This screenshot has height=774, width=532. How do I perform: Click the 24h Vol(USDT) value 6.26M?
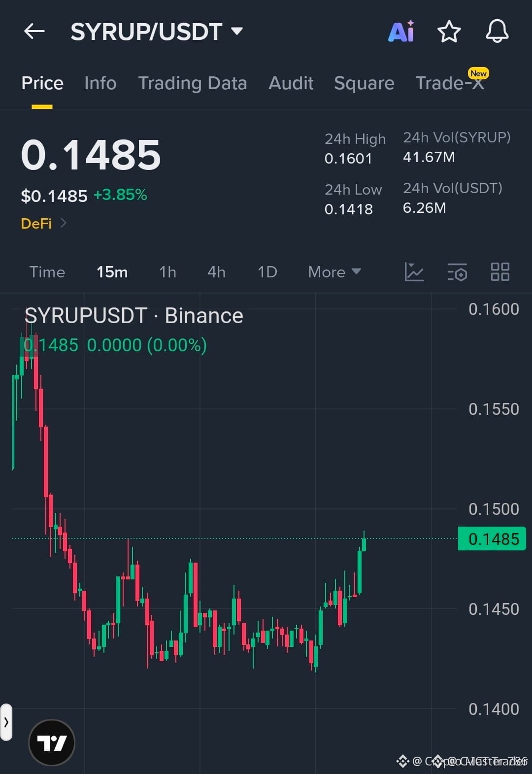click(425, 208)
